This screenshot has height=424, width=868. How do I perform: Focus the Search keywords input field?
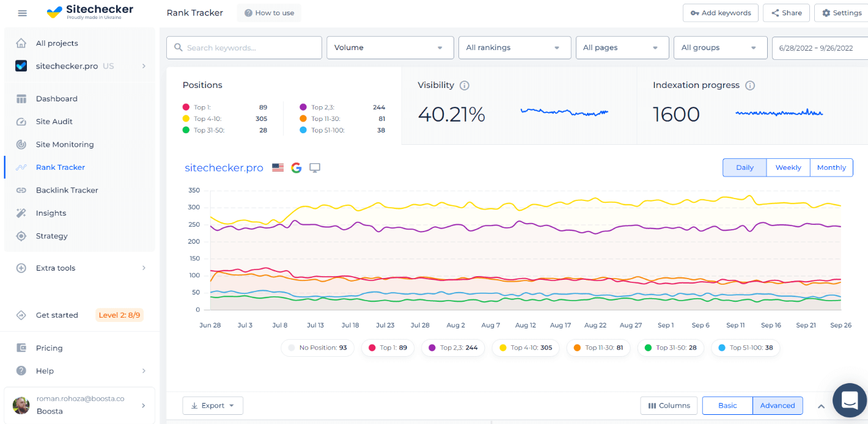(x=244, y=48)
